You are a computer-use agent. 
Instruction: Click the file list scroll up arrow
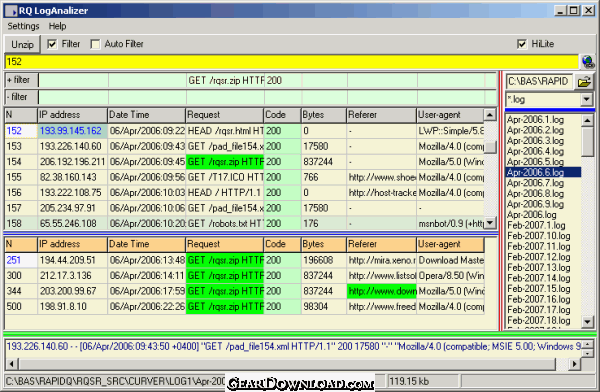[587, 121]
